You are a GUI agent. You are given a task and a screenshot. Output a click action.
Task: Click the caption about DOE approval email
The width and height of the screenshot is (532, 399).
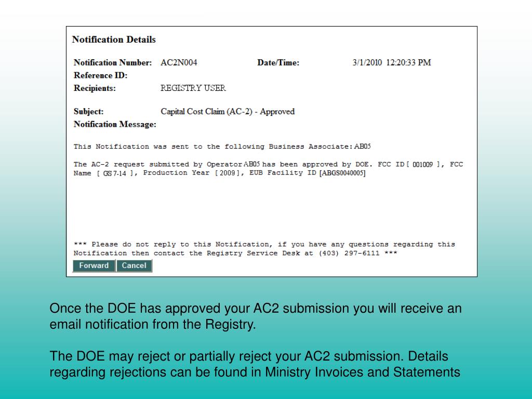pos(256,316)
